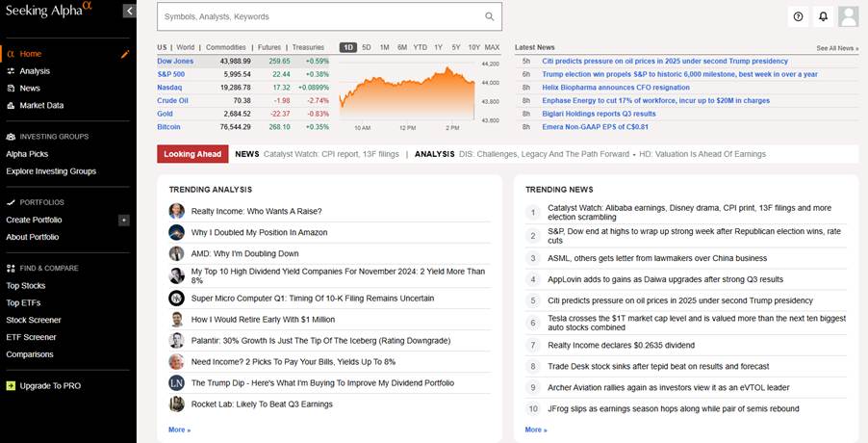The width and height of the screenshot is (868, 443).
Task: Click author avatar for Super Micro Computer article
Action: coord(177,298)
